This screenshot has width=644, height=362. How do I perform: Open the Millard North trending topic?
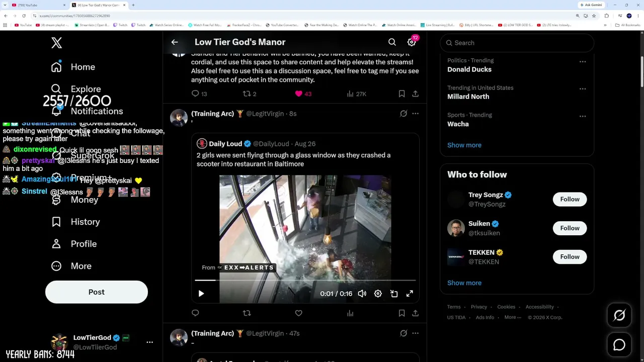pos(468,97)
